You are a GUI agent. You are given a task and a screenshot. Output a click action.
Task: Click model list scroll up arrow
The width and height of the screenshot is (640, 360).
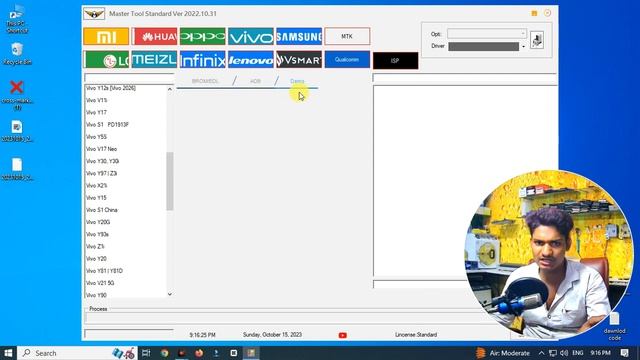170,89
